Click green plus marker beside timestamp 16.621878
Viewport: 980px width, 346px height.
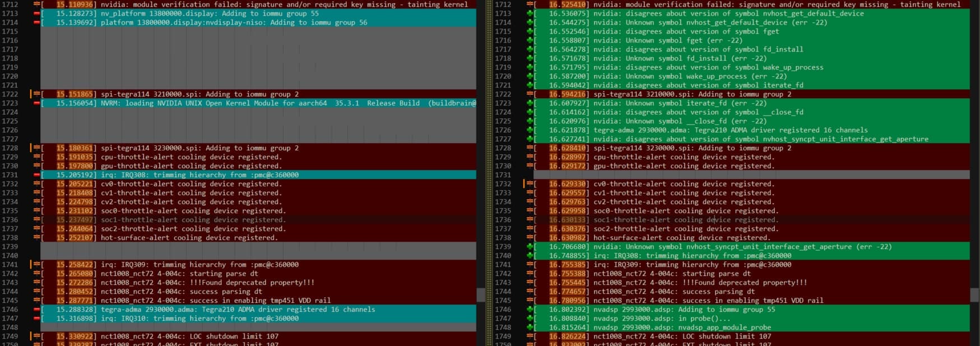tap(530, 130)
